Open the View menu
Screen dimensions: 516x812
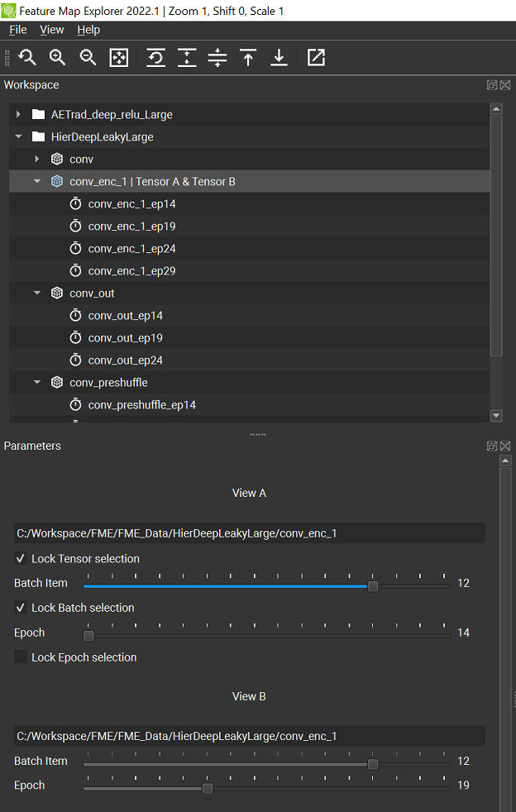pyautogui.click(x=52, y=29)
